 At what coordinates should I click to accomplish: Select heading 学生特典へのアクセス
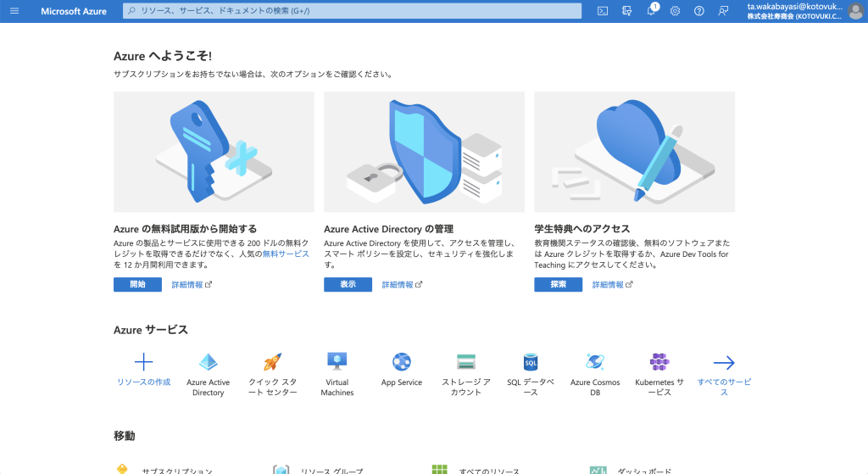point(581,229)
